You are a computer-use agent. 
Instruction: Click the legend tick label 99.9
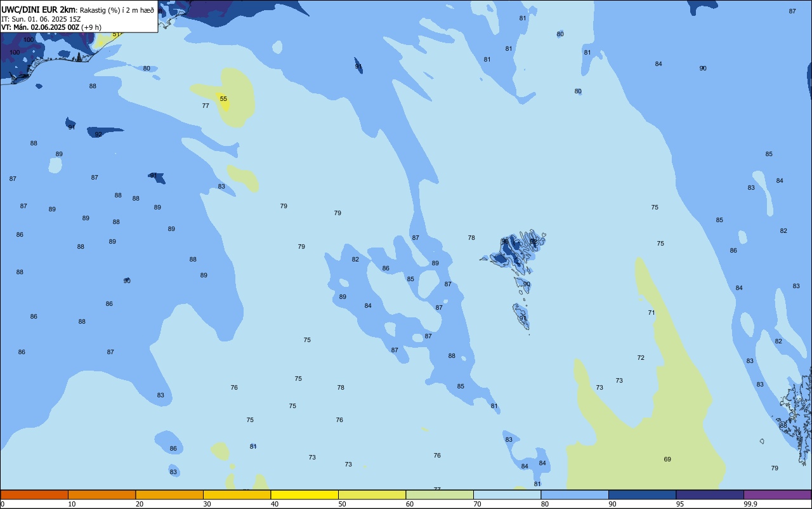tap(750, 504)
